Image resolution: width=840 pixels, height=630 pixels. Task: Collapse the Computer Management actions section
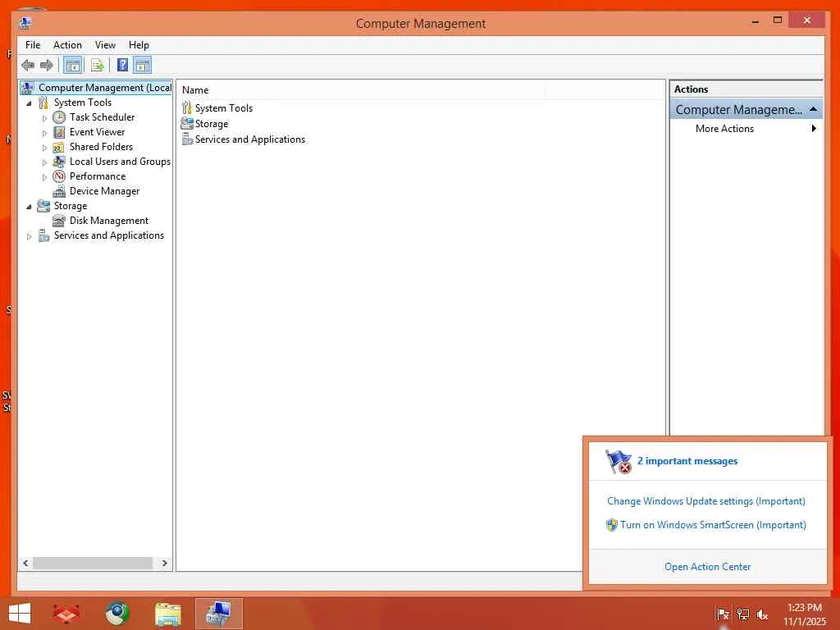point(813,109)
